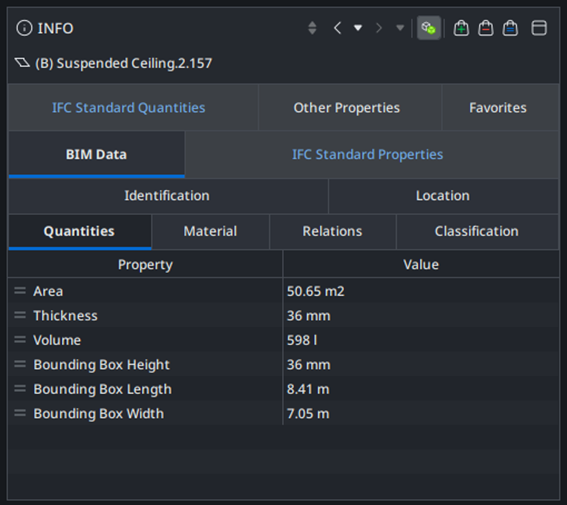Click the INFO panel info icon
This screenshot has width=567, height=505.
(24, 28)
